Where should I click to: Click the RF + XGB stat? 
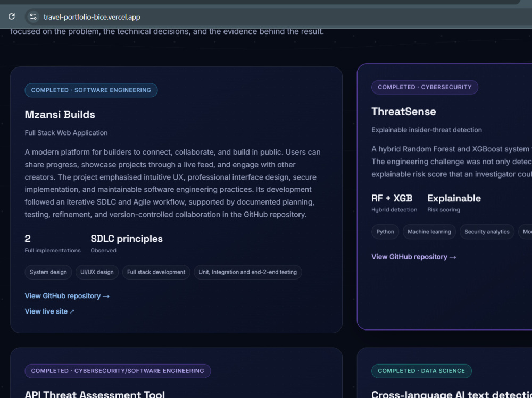pos(392,198)
